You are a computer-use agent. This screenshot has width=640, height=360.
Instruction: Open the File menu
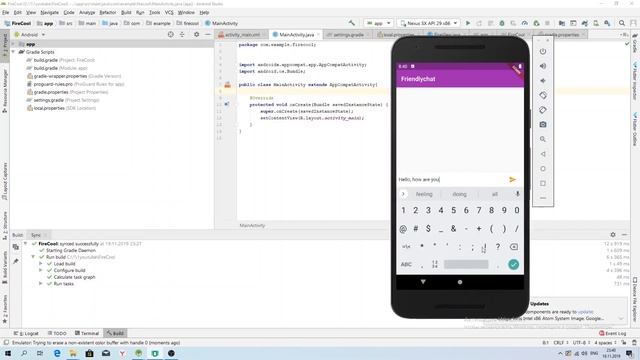(6, 13)
